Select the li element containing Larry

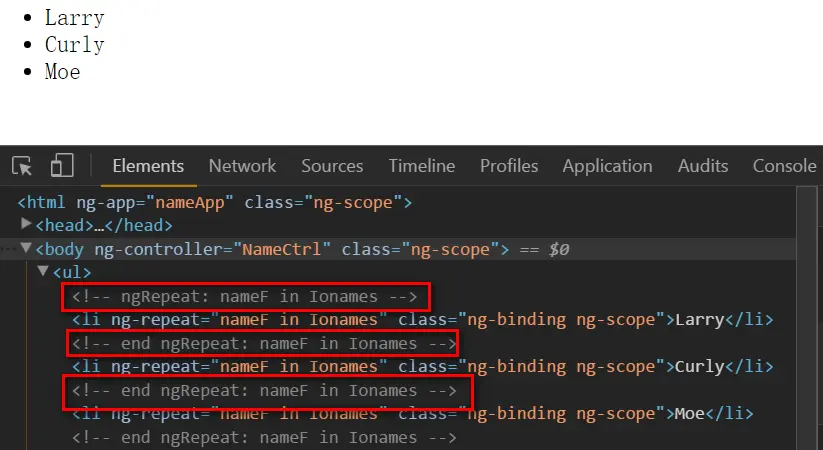click(423, 320)
